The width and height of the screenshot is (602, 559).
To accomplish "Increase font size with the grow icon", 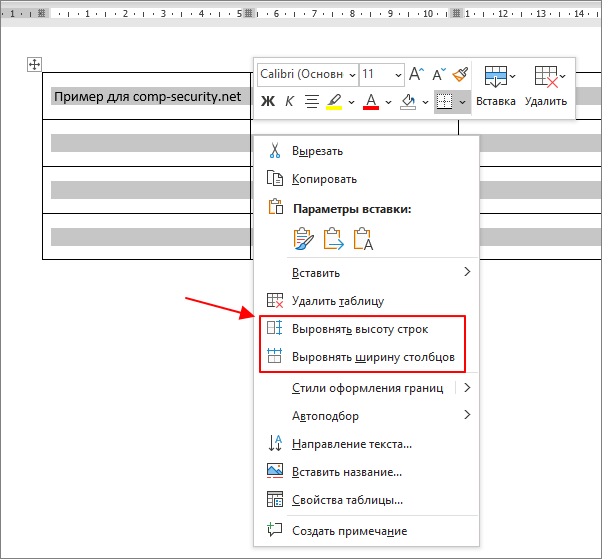I will pos(416,74).
